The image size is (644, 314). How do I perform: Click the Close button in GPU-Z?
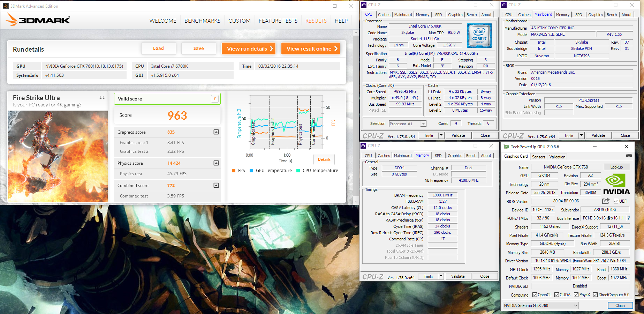pos(620,306)
